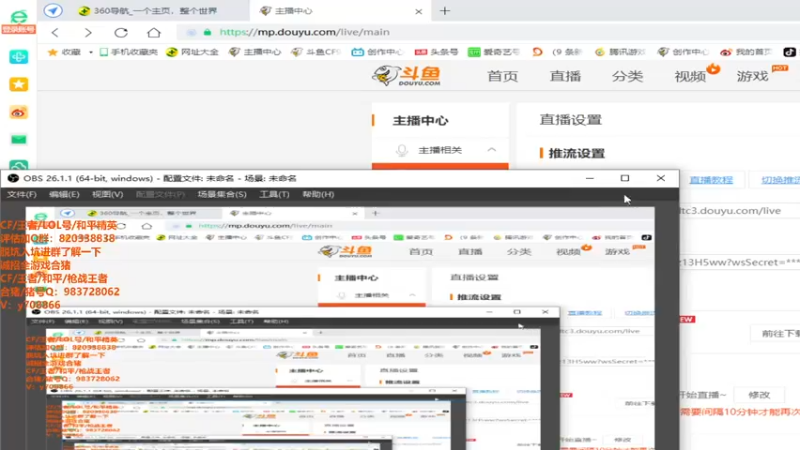Select the 主播相关 sidebar section
This screenshot has width=800, height=450.
[440, 150]
